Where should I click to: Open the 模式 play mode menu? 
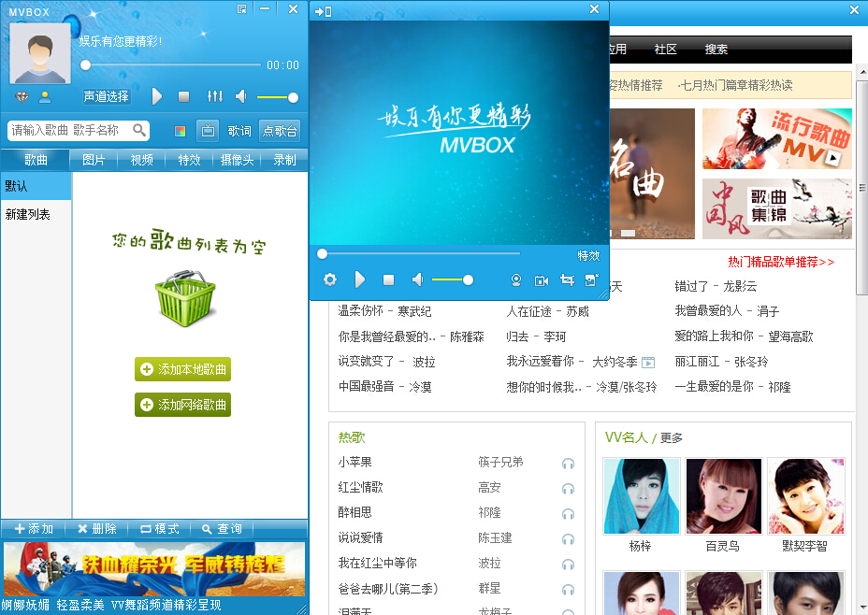[159, 529]
